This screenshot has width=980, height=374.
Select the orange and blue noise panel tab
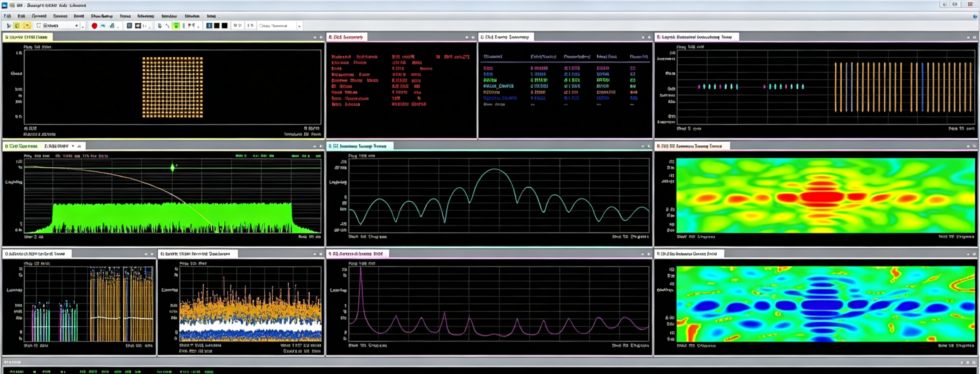pyautogui.click(x=197, y=254)
